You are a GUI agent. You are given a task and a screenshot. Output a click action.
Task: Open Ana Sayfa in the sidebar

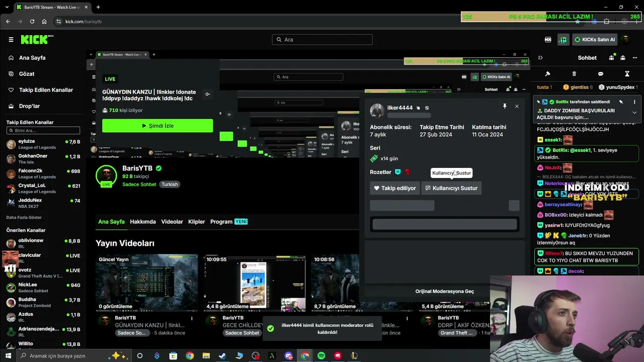coord(32,58)
